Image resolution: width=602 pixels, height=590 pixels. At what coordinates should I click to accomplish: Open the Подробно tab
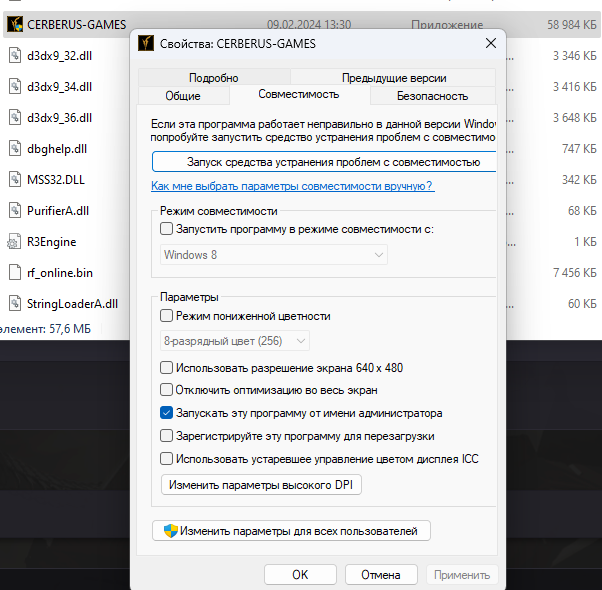213,78
